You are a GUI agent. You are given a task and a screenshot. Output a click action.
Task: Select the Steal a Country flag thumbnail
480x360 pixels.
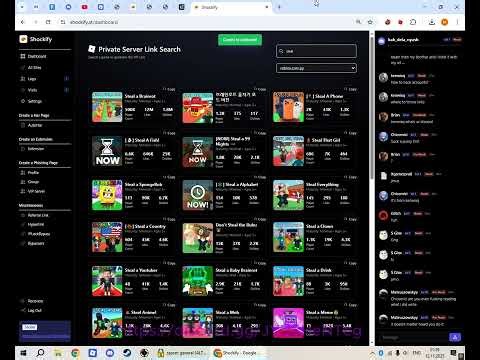tap(107, 237)
